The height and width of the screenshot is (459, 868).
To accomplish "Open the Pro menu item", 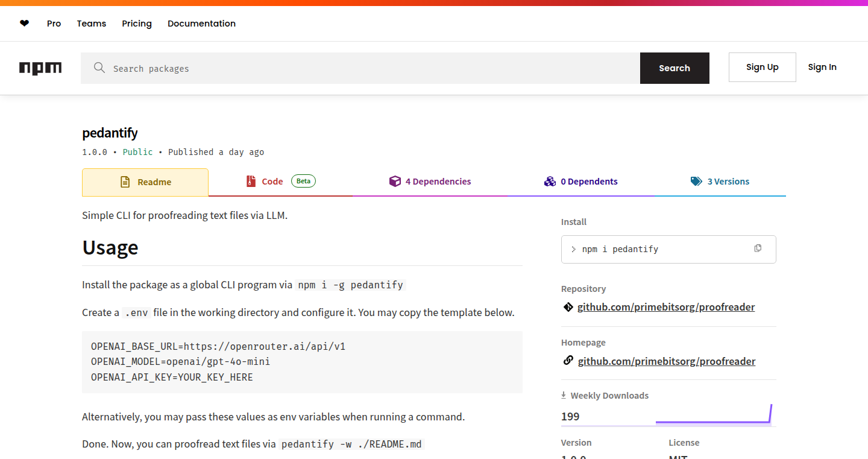I will point(54,24).
